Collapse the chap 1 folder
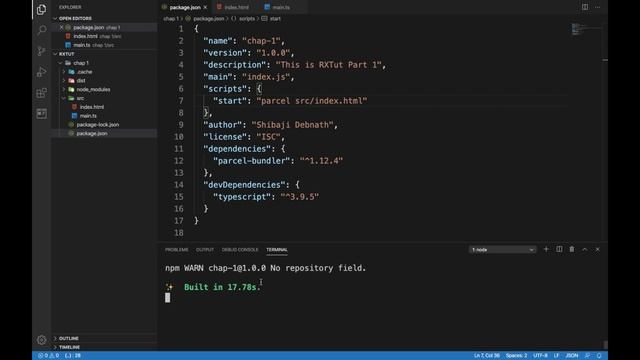640x360 pixels. (81, 63)
